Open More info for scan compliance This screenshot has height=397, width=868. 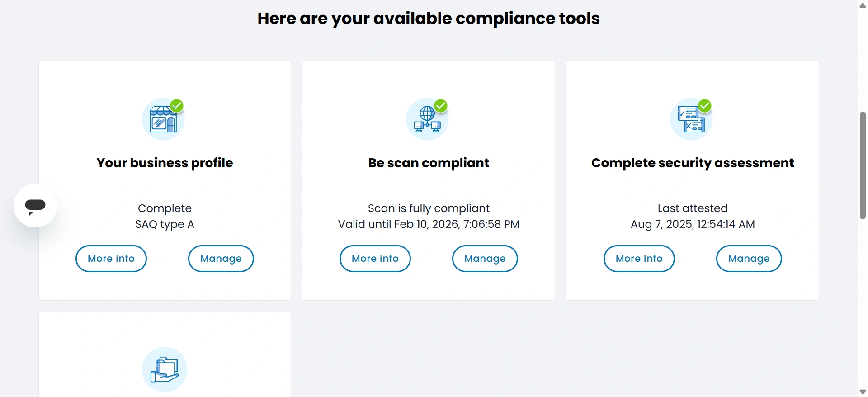(x=375, y=259)
